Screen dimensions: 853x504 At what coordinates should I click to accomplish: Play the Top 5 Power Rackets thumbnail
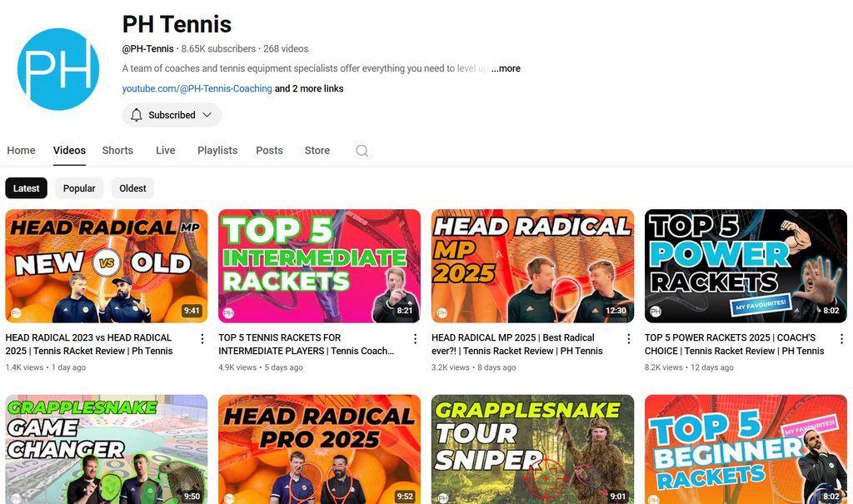[x=746, y=266]
